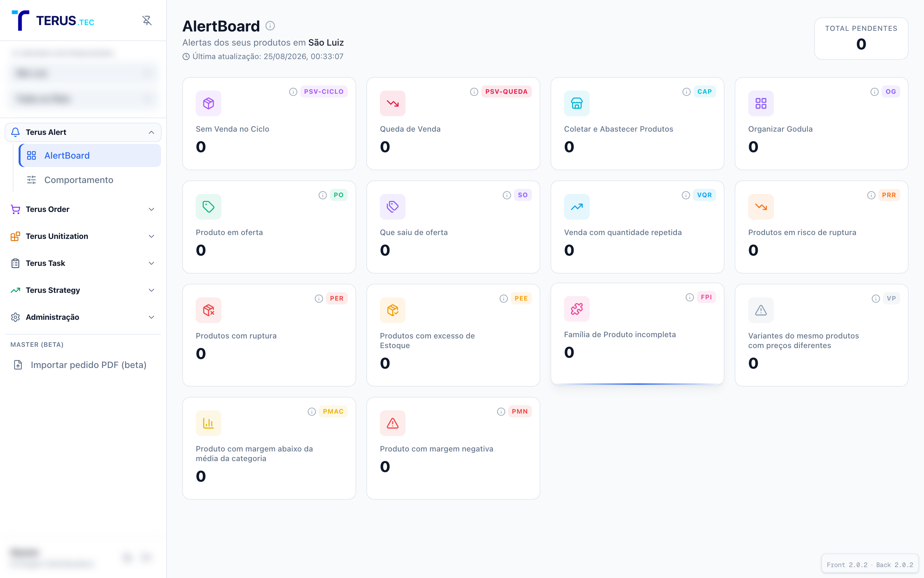The width and height of the screenshot is (924, 578).
Task: Expand the Terus Unitization section
Action: [83, 236]
